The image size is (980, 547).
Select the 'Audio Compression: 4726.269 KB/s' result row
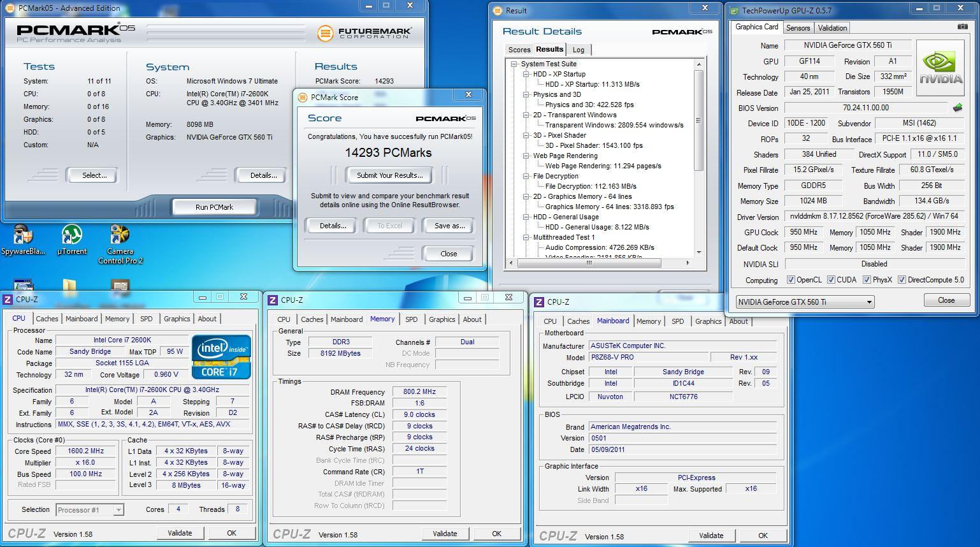click(x=600, y=247)
